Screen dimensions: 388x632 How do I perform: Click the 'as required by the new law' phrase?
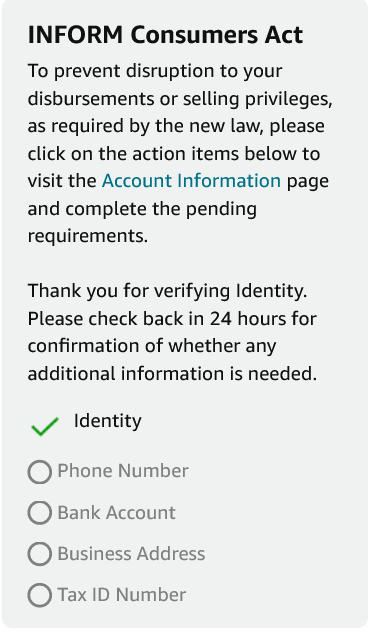tap(145, 126)
